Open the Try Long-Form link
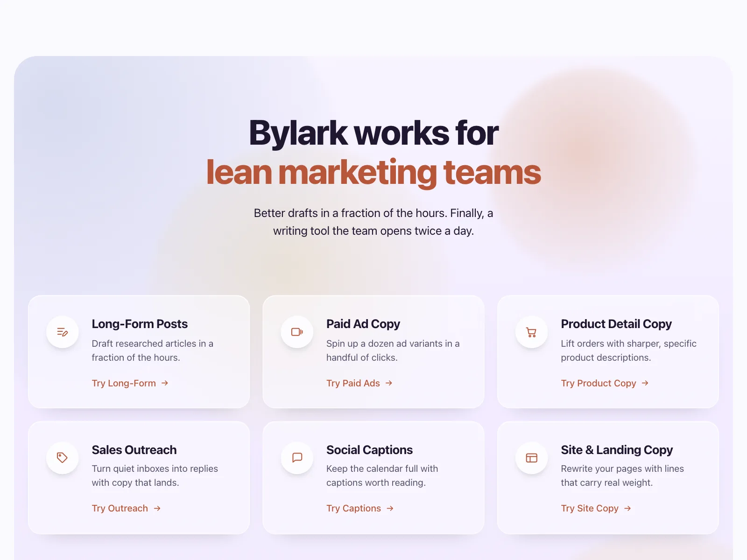747x560 pixels. [x=130, y=383]
